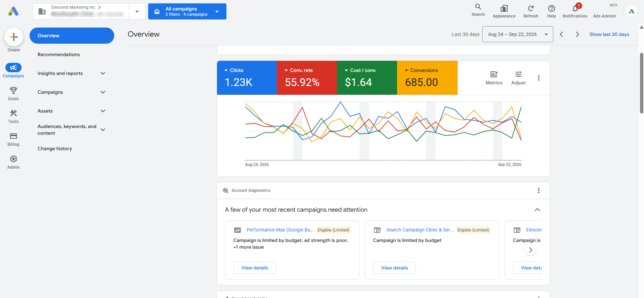Collapse the campaigns need attention section
The image size is (644, 298).
pos(538,210)
